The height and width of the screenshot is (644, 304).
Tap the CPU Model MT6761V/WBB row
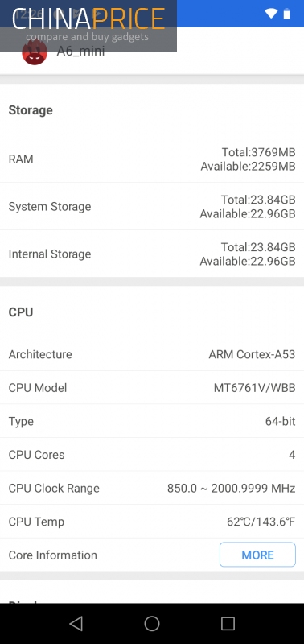(x=152, y=388)
